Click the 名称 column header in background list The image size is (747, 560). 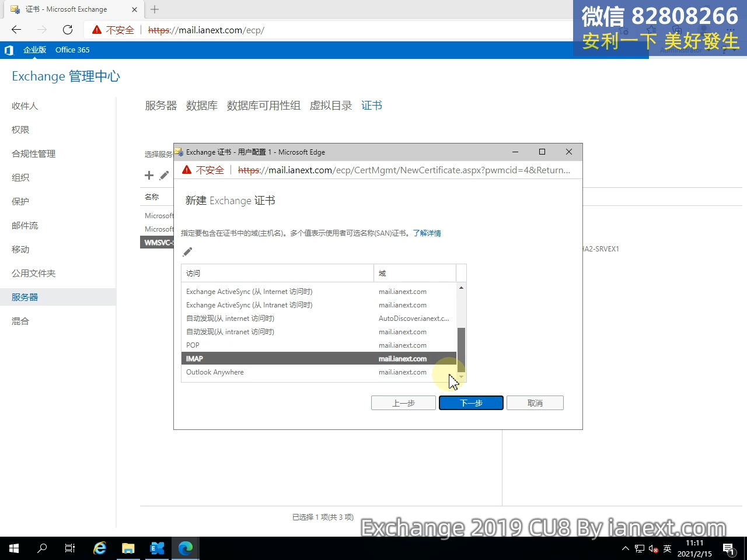point(152,197)
